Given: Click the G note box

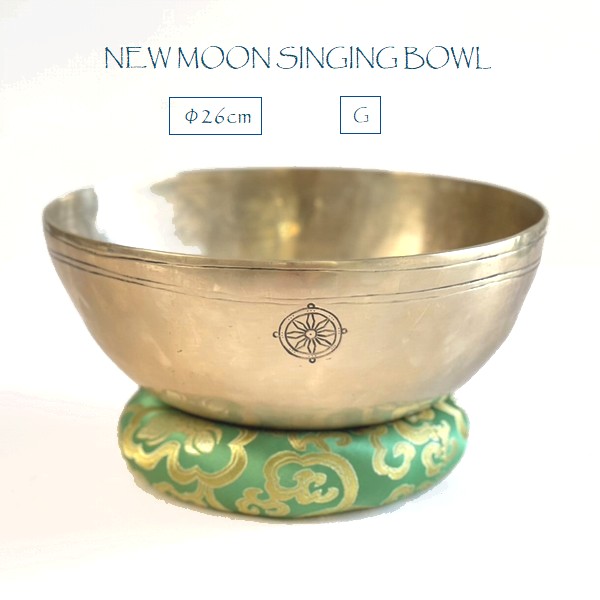Looking at the screenshot, I should tap(360, 115).
